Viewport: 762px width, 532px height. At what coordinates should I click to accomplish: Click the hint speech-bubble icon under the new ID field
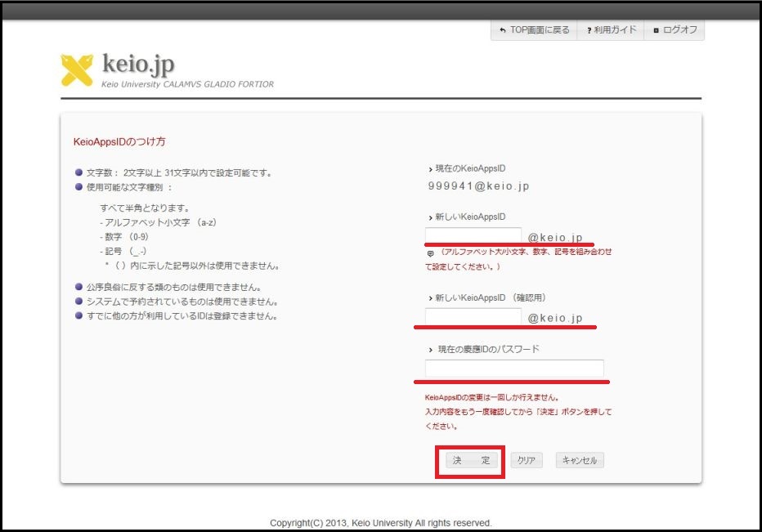coord(431,253)
